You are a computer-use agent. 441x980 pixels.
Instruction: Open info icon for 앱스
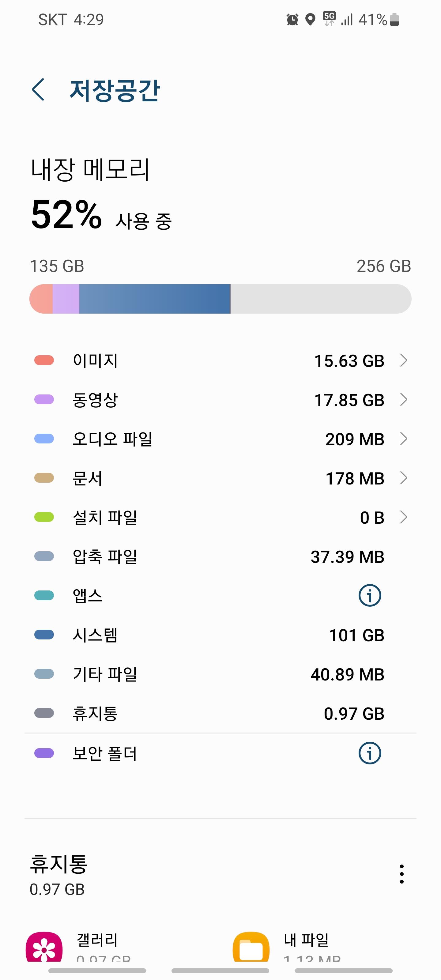click(369, 595)
